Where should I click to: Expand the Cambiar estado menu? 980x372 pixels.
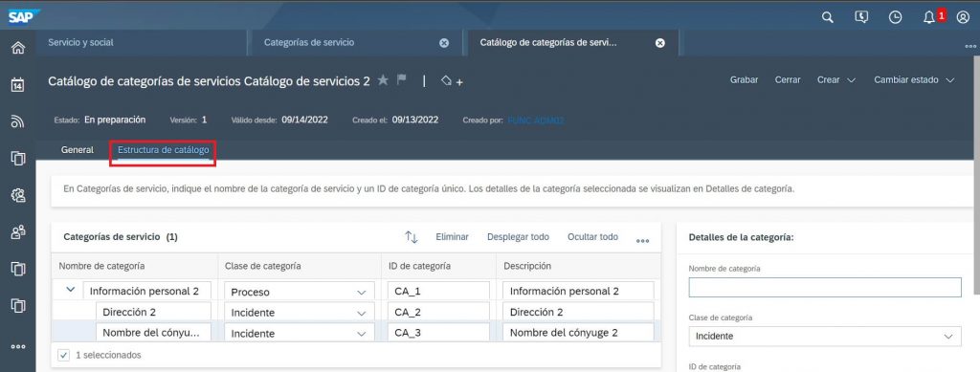pyautogui.click(x=914, y=80)
